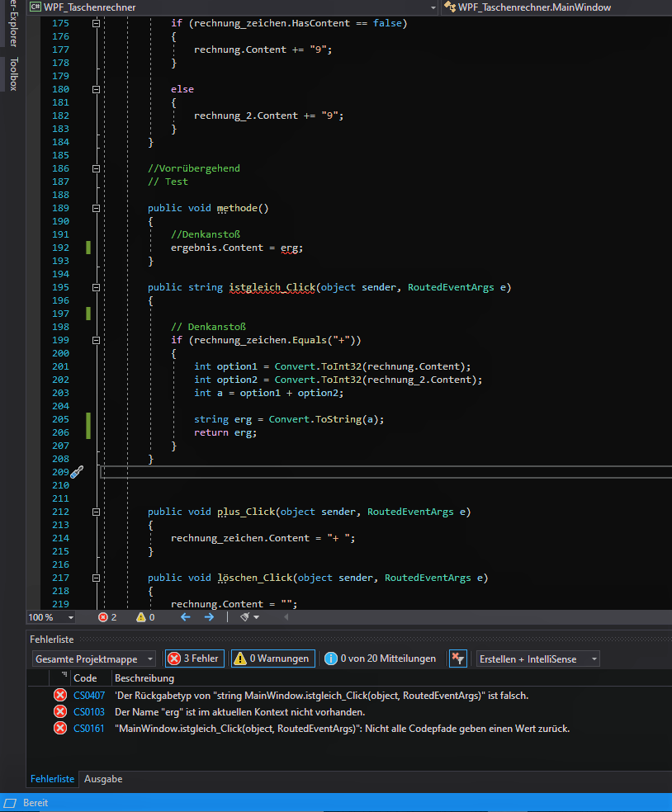Click the red error icon beside CS0407

(59, 695)
